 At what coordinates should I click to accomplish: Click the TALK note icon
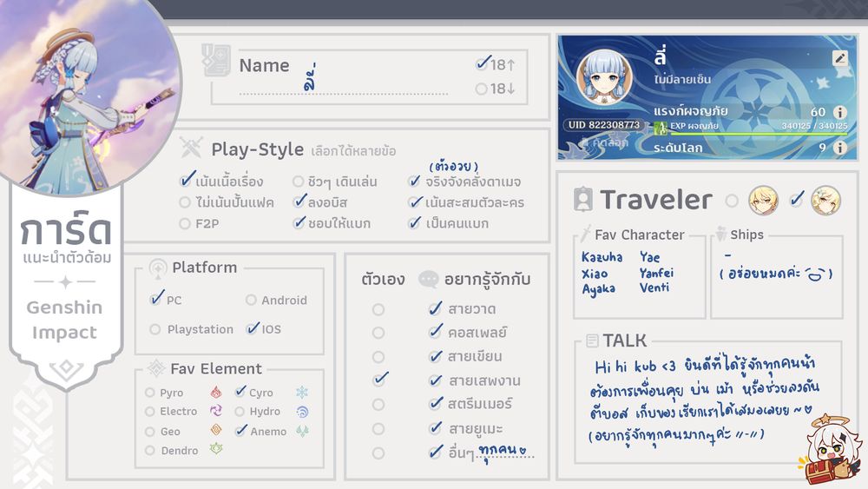[x=592, y=340]
